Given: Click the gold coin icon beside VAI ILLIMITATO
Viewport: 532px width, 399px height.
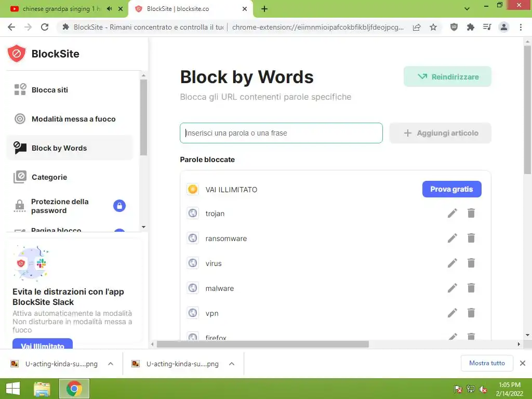Looking at the screenshot, I should tap(193, 189).
